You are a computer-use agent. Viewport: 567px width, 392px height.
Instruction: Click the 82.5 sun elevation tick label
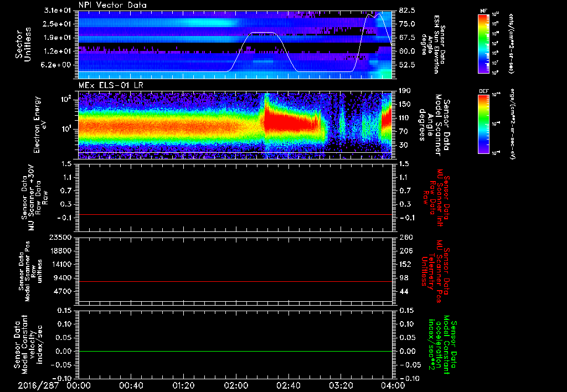pos(407,11)
